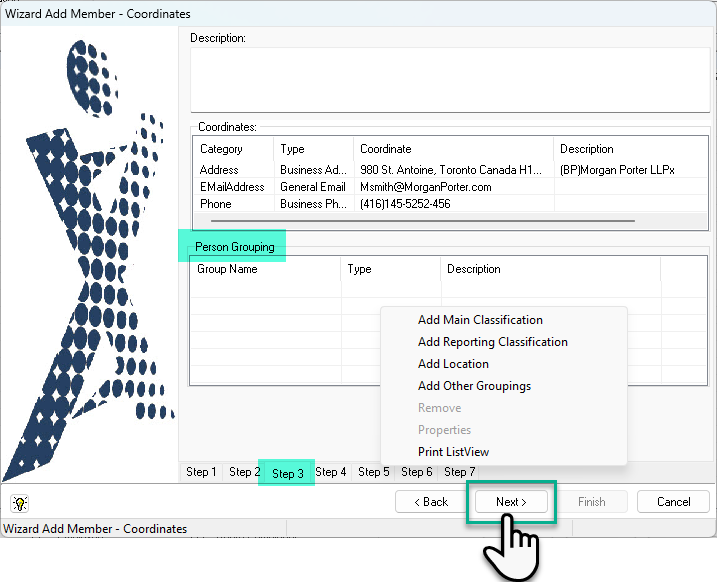The image size is (717, 582).
Task: Select Print ListView menu item
Action: [453, 452]
